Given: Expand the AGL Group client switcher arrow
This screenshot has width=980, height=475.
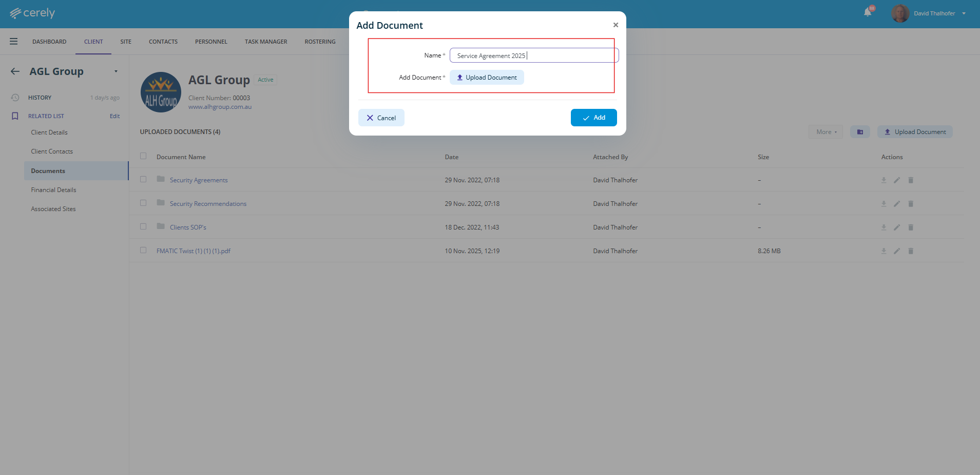Looking at the screenshot, I should [x=116, y=71].
